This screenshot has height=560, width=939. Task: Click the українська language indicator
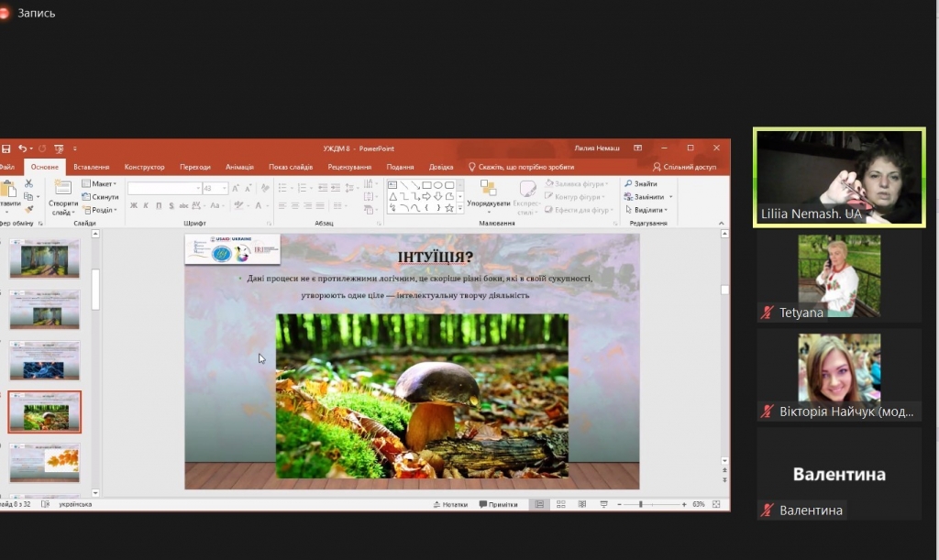coord(75,504)
